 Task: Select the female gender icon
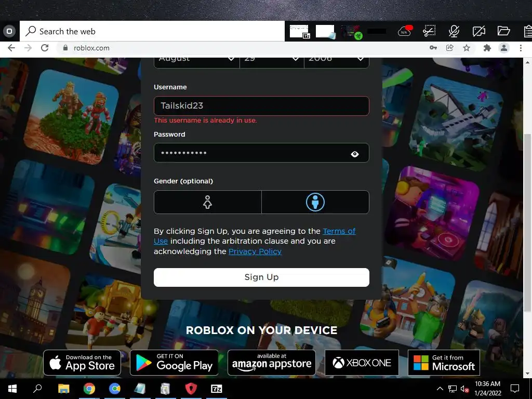[x=208, y=202]
